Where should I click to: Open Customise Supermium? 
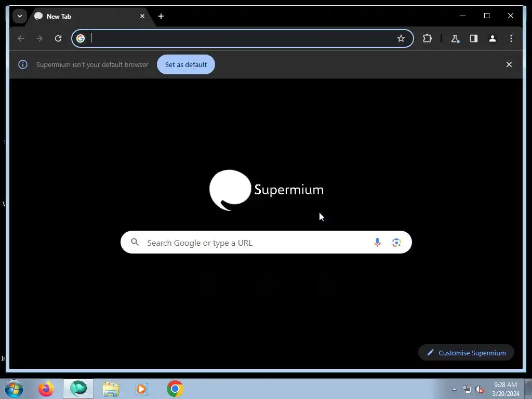pyautogui.click(x=466, y=353)
